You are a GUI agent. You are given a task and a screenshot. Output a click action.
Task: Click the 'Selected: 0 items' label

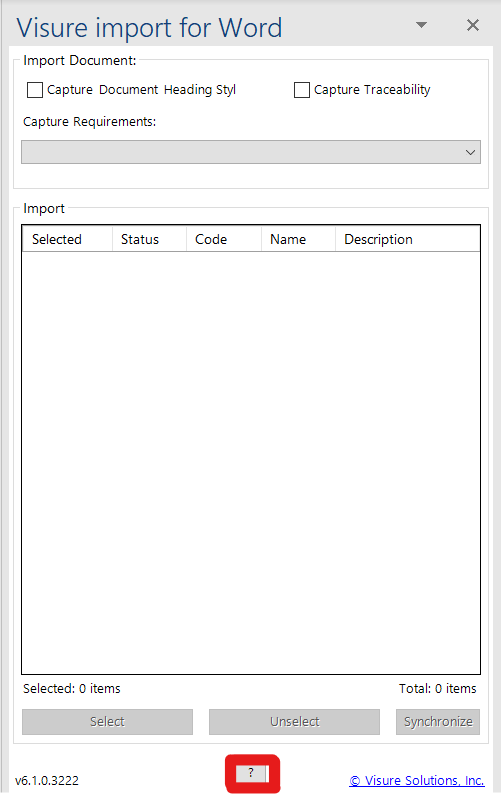[x=71, y=689]
